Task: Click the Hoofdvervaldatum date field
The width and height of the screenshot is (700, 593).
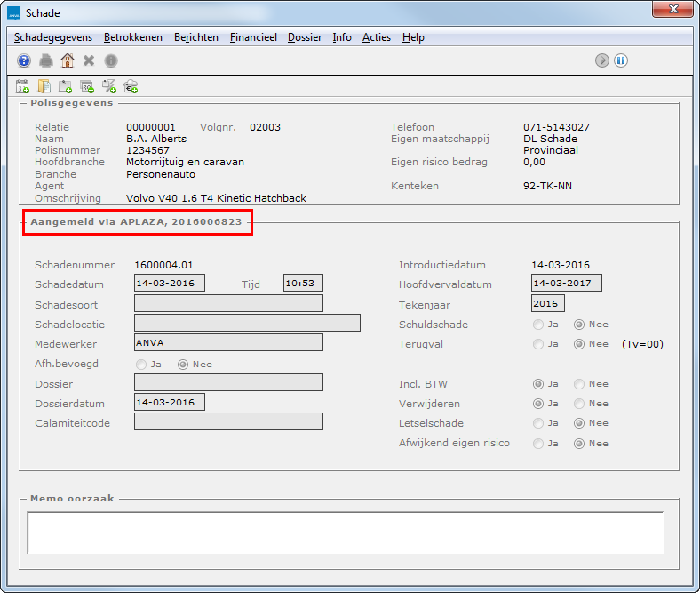Action: [566, 284]
